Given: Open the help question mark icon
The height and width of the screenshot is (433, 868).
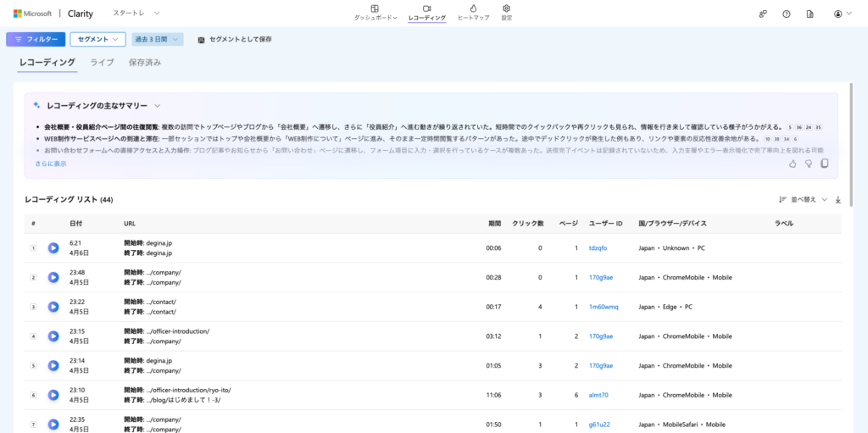Looking at the screenshot, I should [787, 14].
